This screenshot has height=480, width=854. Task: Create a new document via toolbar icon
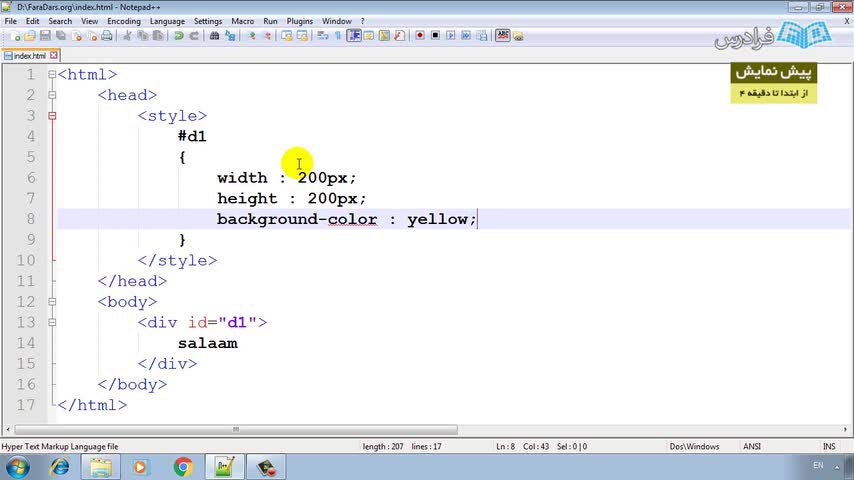(15, 36)
